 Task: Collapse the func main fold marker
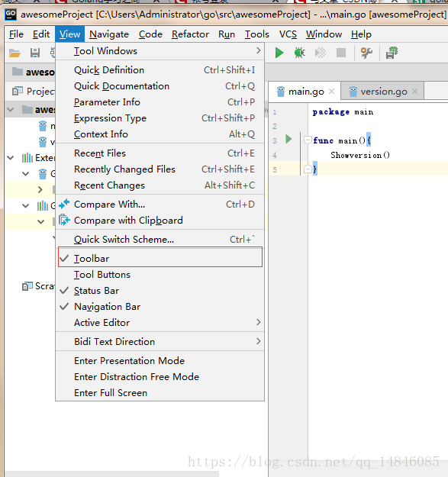(x=308, y=140)
